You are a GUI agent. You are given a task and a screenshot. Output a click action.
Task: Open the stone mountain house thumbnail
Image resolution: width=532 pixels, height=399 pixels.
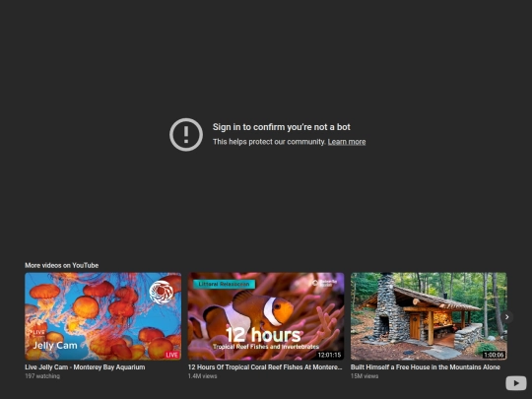click(x=429, y=316)
